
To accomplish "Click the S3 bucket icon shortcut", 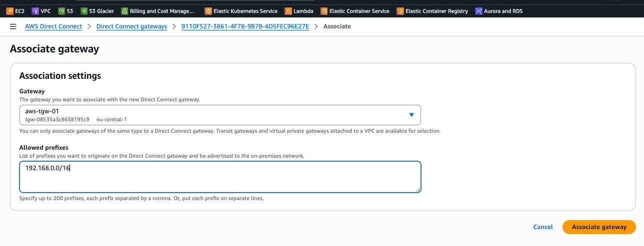I will [x=61, y=11].
